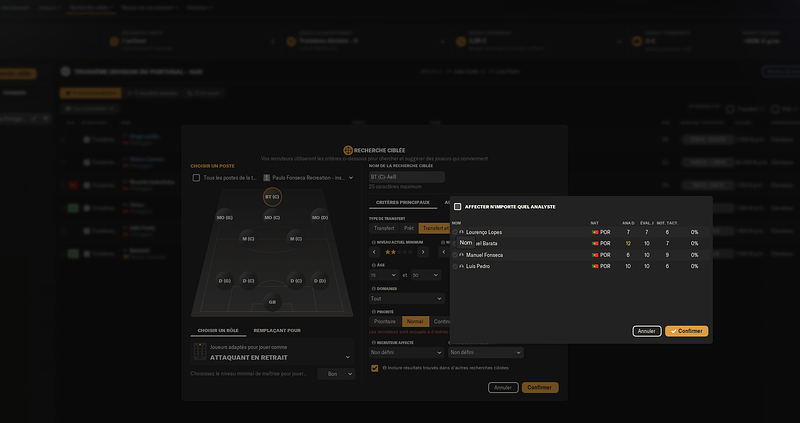
Task: Open the minimum age dropdown showing 15
Action: pyautogui.click(x=384, y=275)
